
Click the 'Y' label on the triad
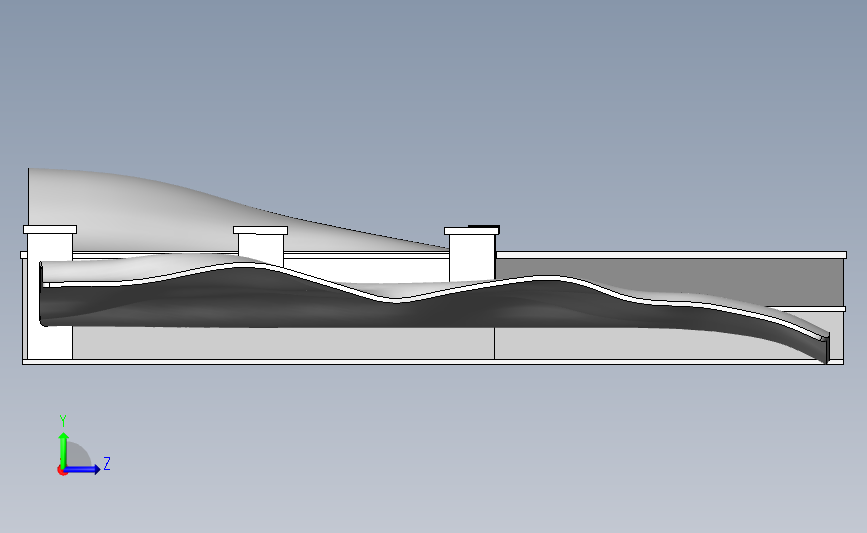(63, 421)
